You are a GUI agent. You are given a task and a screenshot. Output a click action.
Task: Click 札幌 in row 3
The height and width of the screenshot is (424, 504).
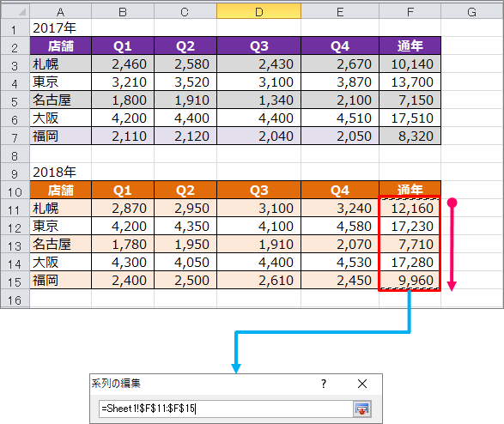pos(60,64)
